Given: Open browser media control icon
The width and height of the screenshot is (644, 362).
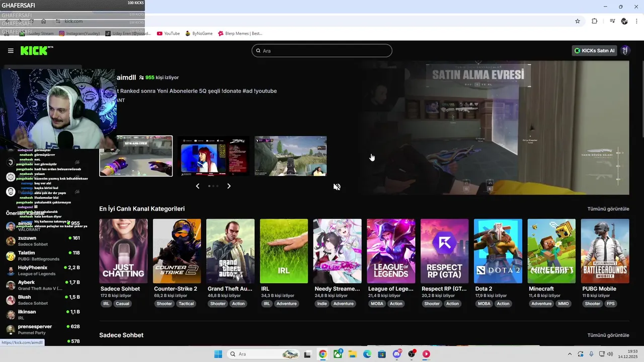Looking at the screenshot, I should pyautogui.click(x=612, y=21).
